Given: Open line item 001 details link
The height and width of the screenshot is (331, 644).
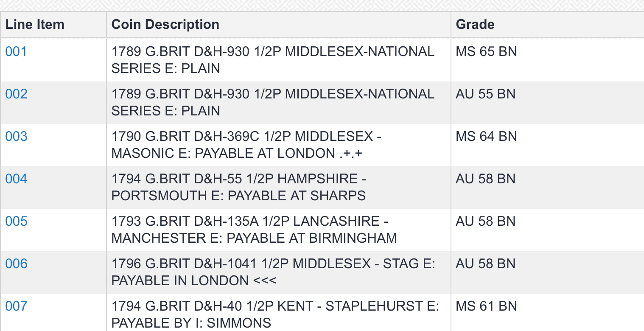Looking at the screenshot, I should coord(16,51).
